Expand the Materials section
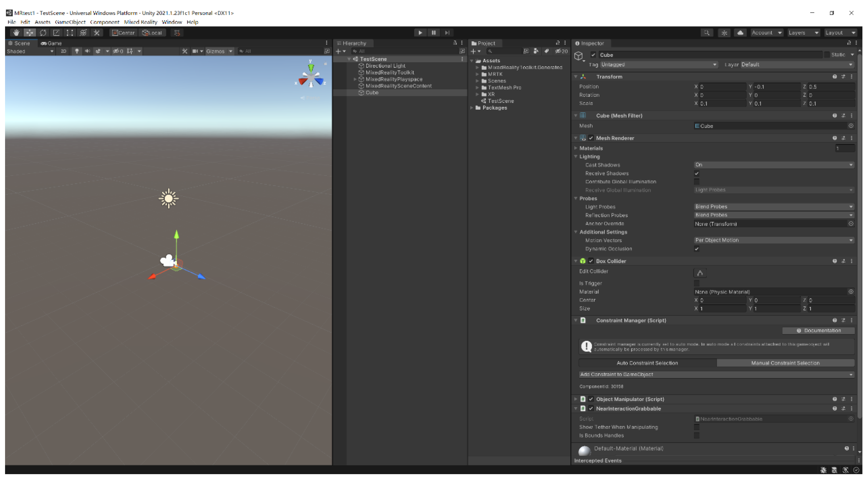The image size is (868, 480). 576,148
